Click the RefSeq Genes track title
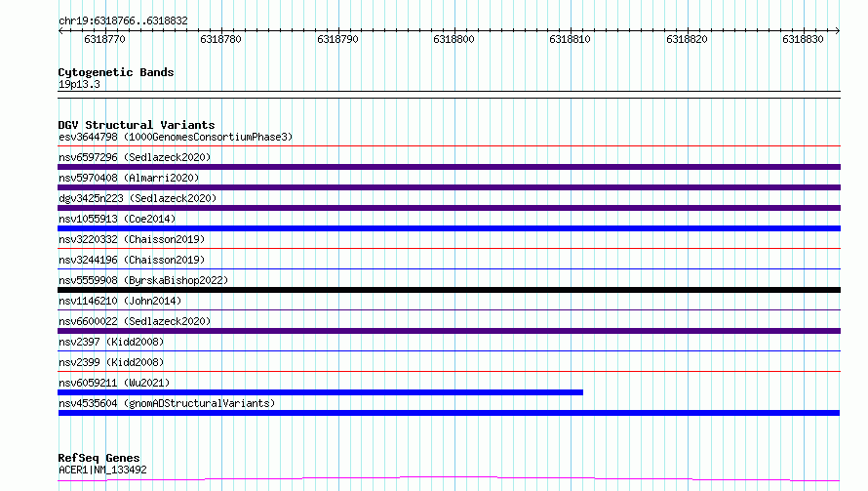The image size is (868, 491). (99, 458)
